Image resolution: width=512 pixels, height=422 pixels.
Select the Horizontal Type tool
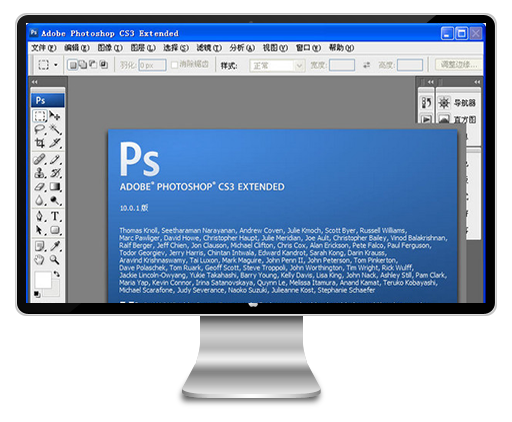(55, 216)
